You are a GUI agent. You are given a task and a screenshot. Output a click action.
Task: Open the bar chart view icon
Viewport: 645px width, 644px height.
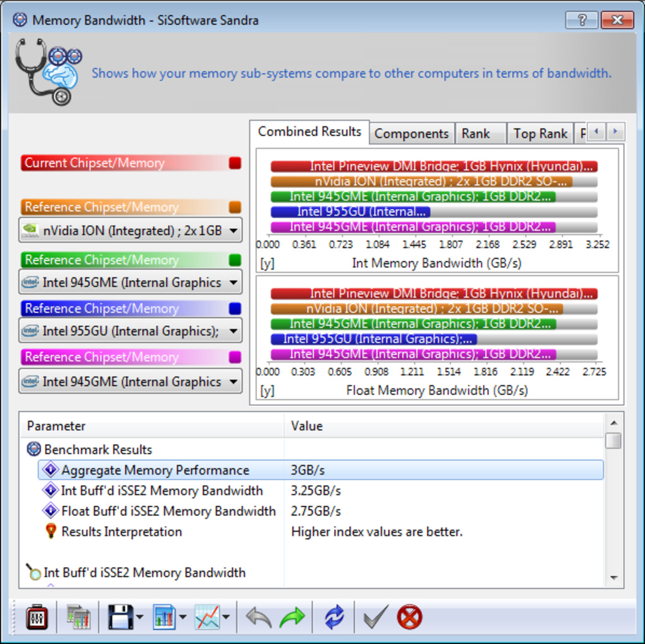[164, 617]
